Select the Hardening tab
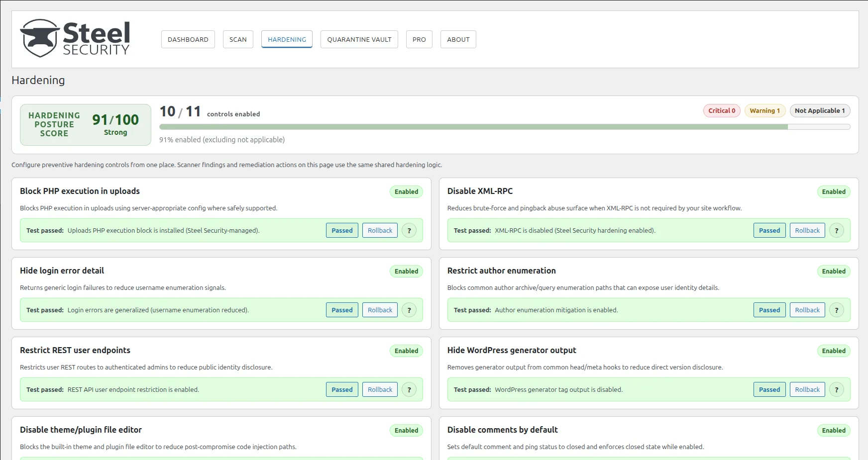The height and width of the screenshot is (460, 868). click(x=287, y=39)
